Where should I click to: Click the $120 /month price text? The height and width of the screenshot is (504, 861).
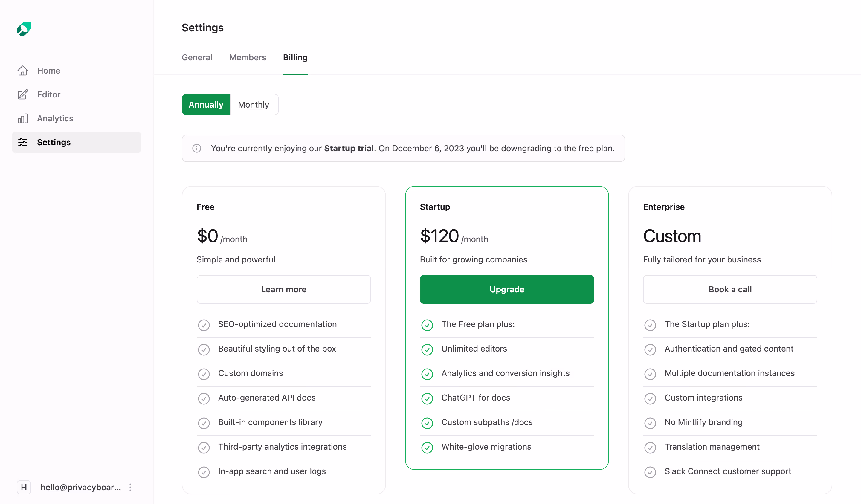pyautogui.click(x=454, y=236)
